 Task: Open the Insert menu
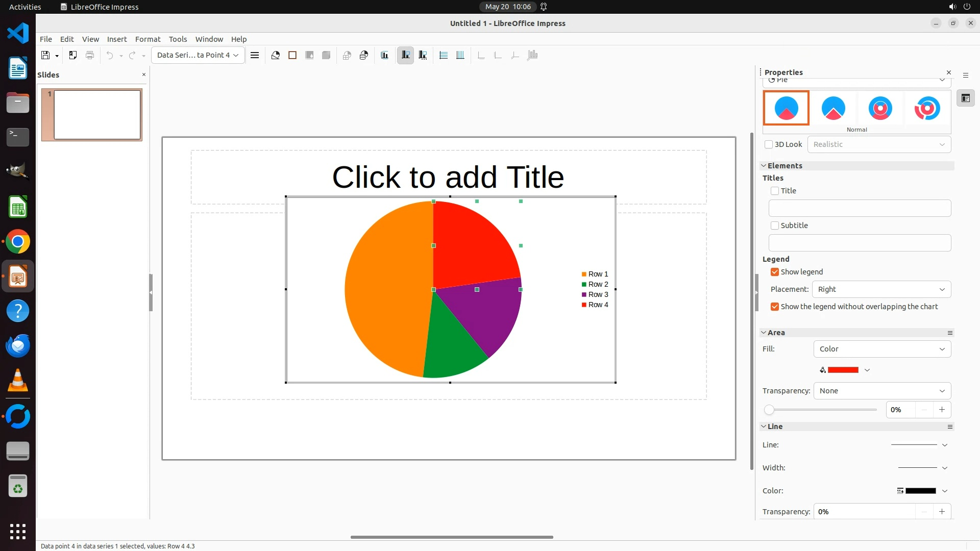point(116,39)
